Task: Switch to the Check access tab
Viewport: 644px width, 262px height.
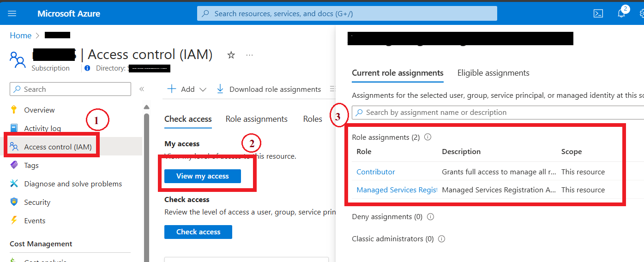Action: coord(188,119)
